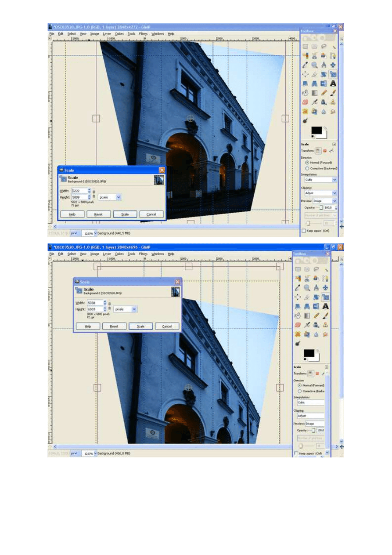Click the Scale button to apply scaling
This screenshot has height=555, width=392.
pyautogui.click(x=125, y=214)
